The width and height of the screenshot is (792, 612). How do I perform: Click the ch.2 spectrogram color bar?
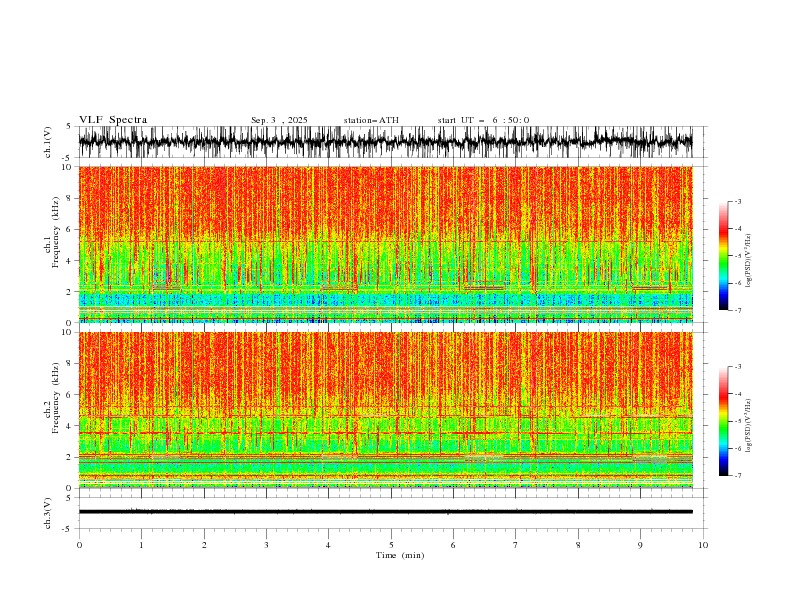click(x=723, y=421)
